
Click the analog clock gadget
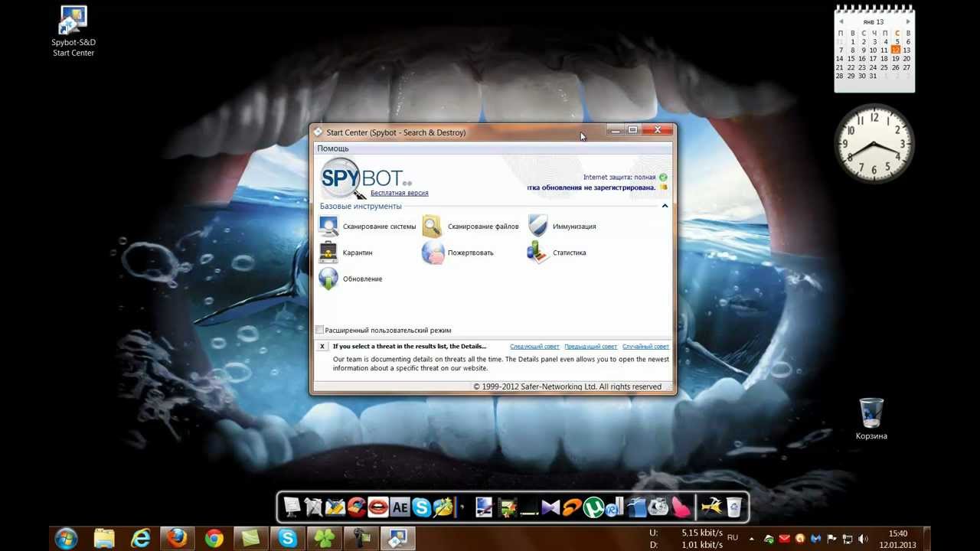[x=874, y=144]
